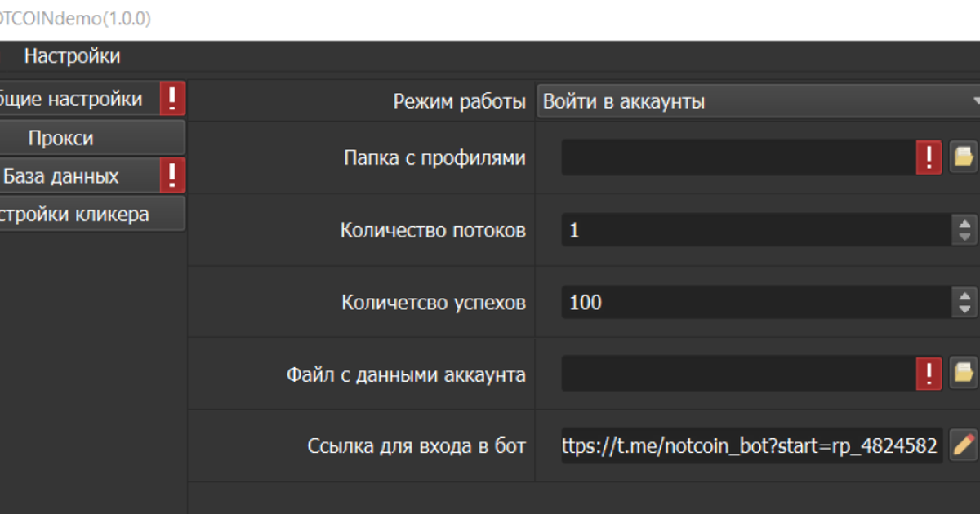980x514 pixels.
Task: Click the pencil icon beside the bot link
Action: coord(964,445)
